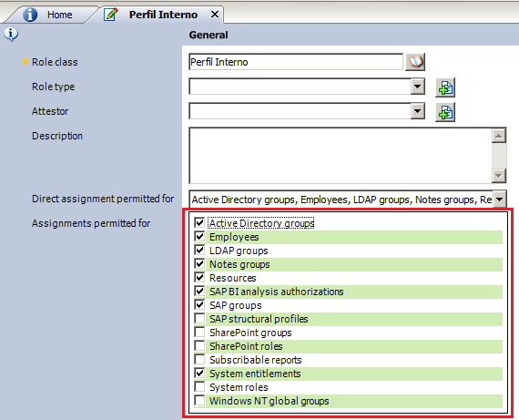The image size is (519, 420).
Task: Open the Attestor dropdown arrow
Action: click(x=418, y=111)
